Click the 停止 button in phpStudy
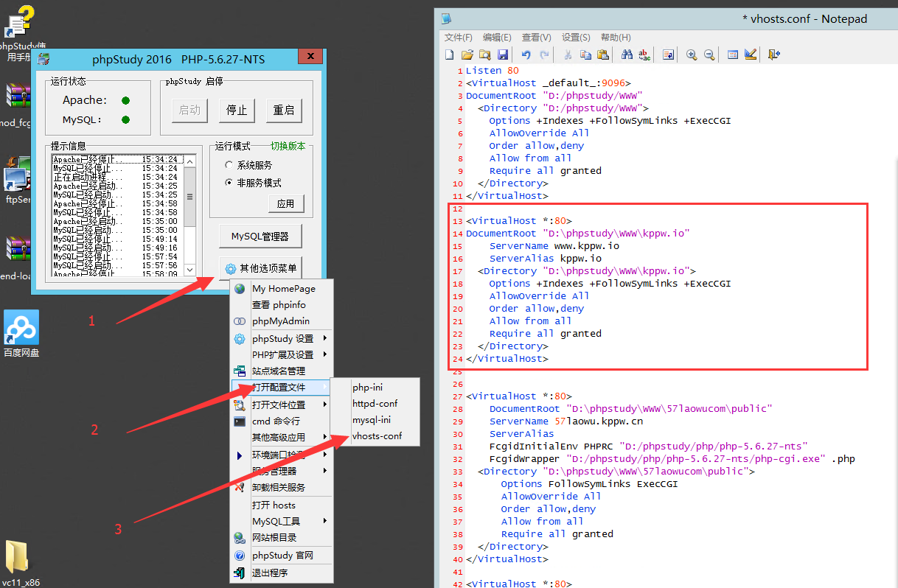This screenshot has width=898, height=588. point(237,110)
